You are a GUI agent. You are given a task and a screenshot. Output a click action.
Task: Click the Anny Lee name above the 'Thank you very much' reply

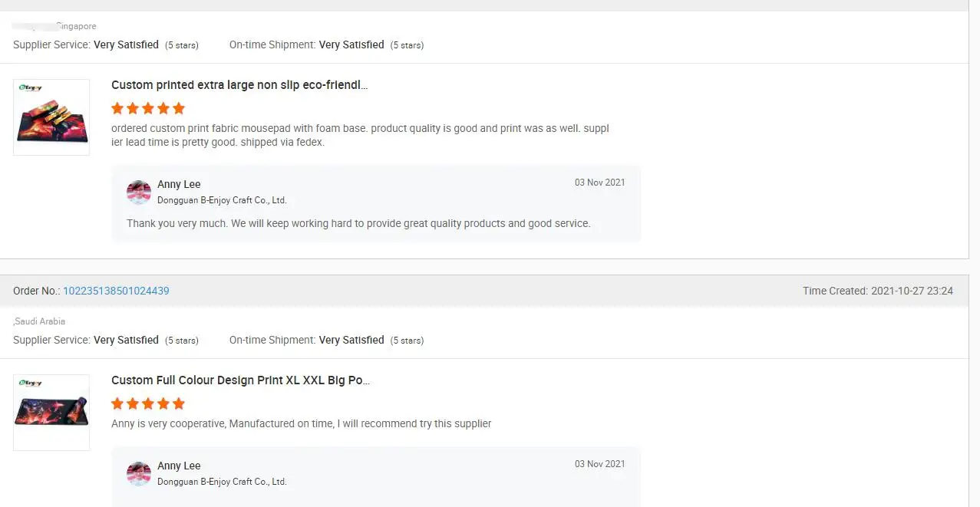click(179, 184)
